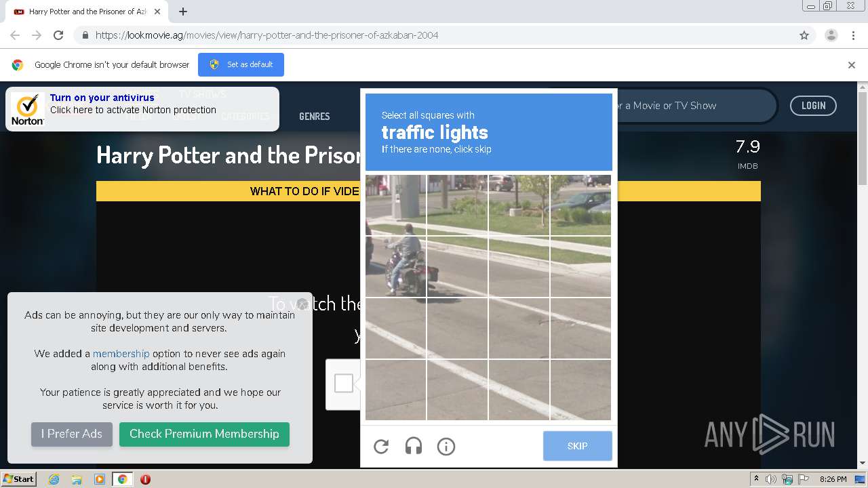Reload the captcha challenge
Image resolution: width=868 pixels, height=488 pixels.
pyautogui.click(x=381, y=446)
